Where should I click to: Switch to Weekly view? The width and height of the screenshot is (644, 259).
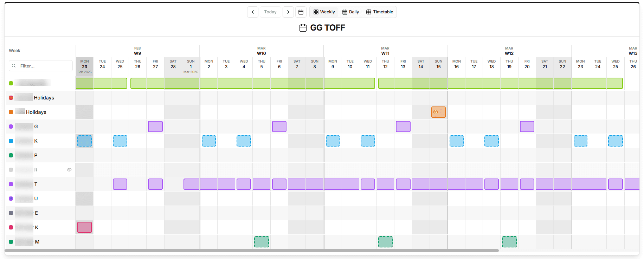(324, 12)
